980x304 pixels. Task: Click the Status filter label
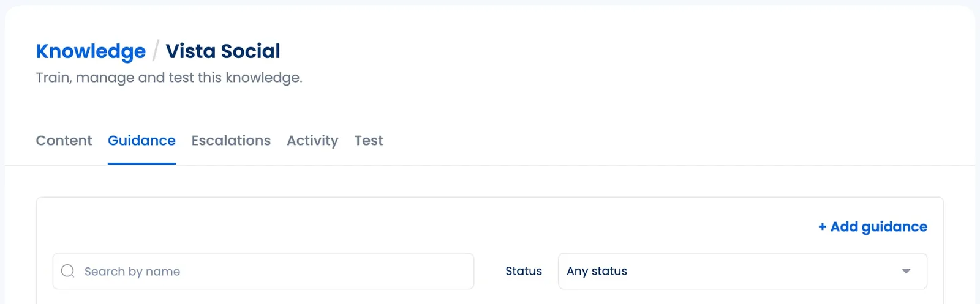coord(523,271)
